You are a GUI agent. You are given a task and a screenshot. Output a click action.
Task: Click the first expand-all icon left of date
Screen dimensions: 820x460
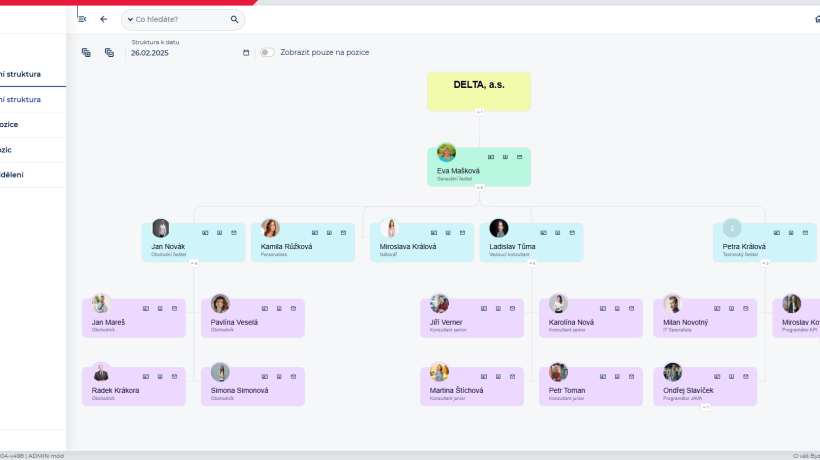(x=86, y=52)
